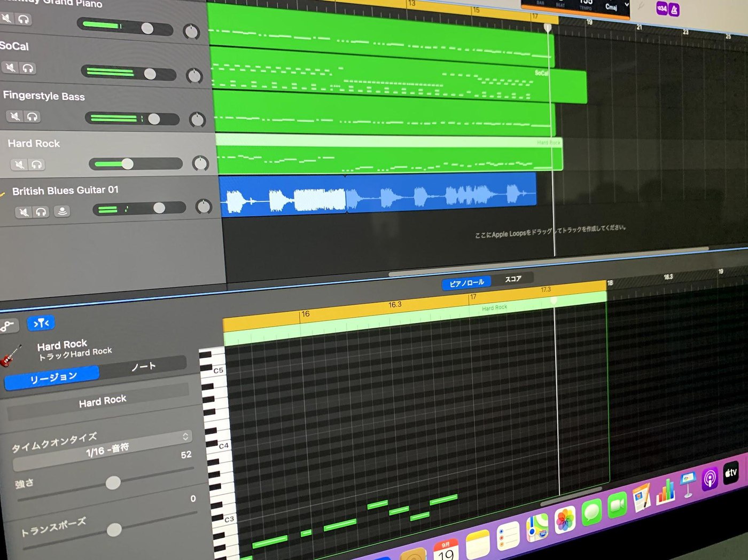Toggle input monitoring on British Blues Guitar 01

[x=62, y=211]
